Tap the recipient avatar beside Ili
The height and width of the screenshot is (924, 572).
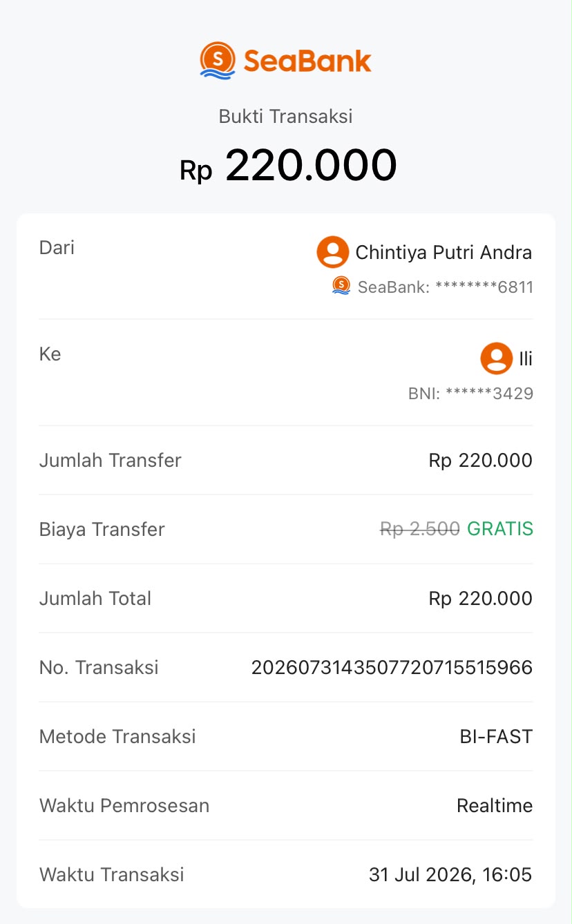pos(497,358)
